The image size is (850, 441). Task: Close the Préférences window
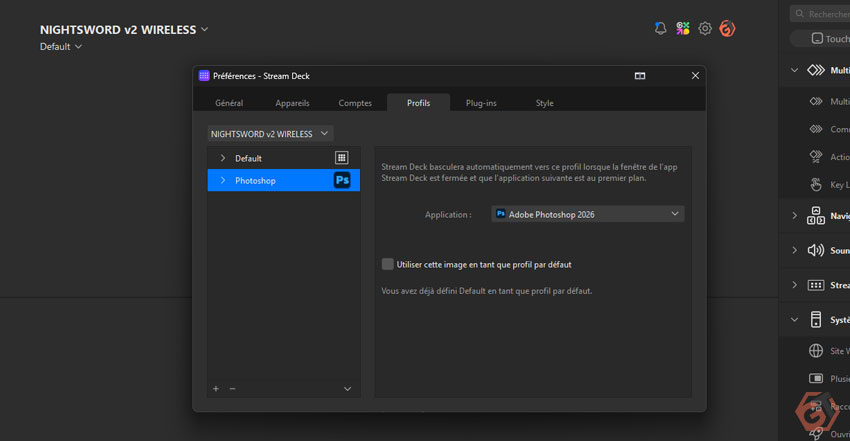pyautogui.click(x=695, y=76)
